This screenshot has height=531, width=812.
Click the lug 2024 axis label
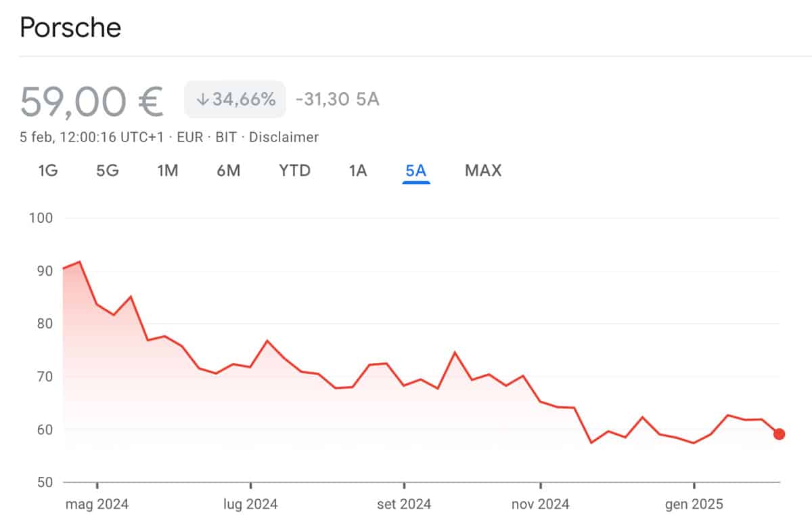[250, 505]
